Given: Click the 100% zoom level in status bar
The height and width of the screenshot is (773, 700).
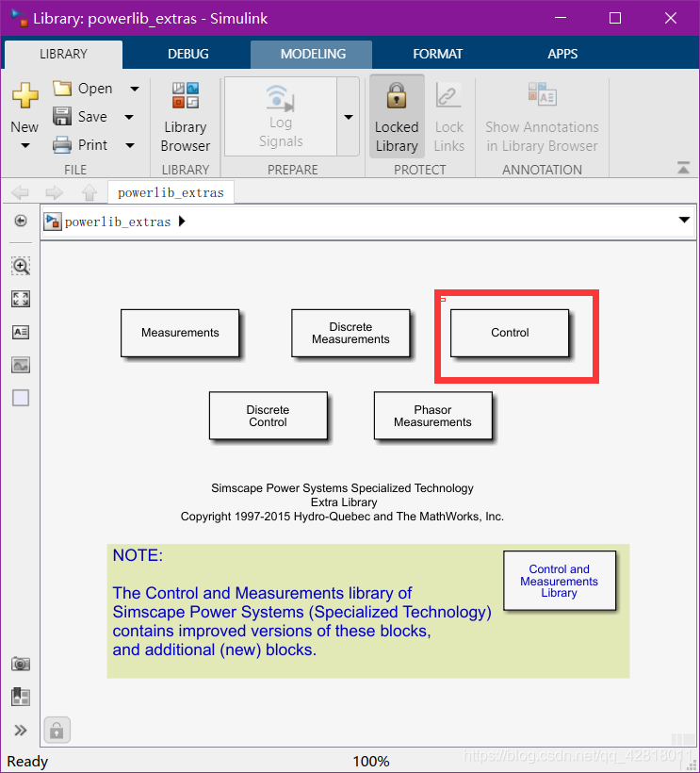Looking at the screenshot, I should (x=371, y=761).
